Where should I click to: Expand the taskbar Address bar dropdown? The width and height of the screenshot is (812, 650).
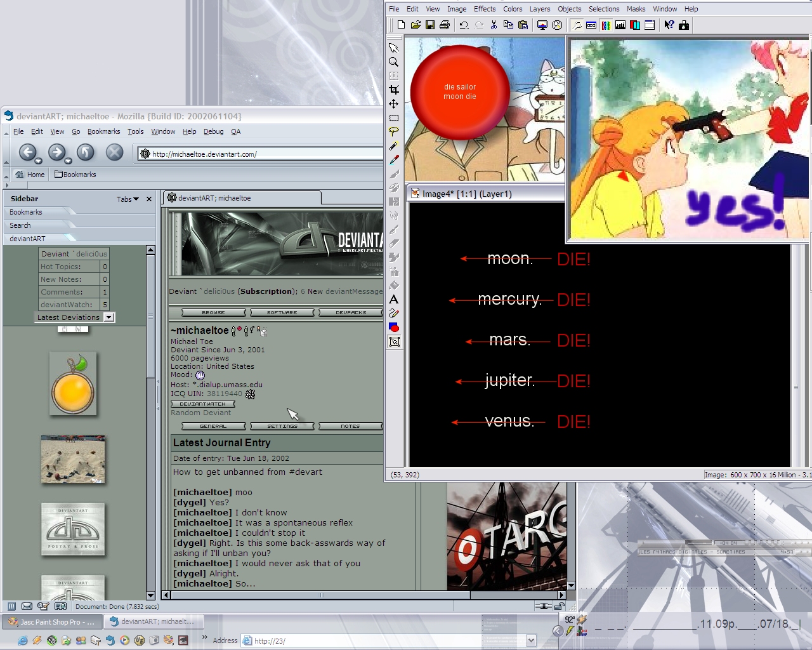click(532, 640)
